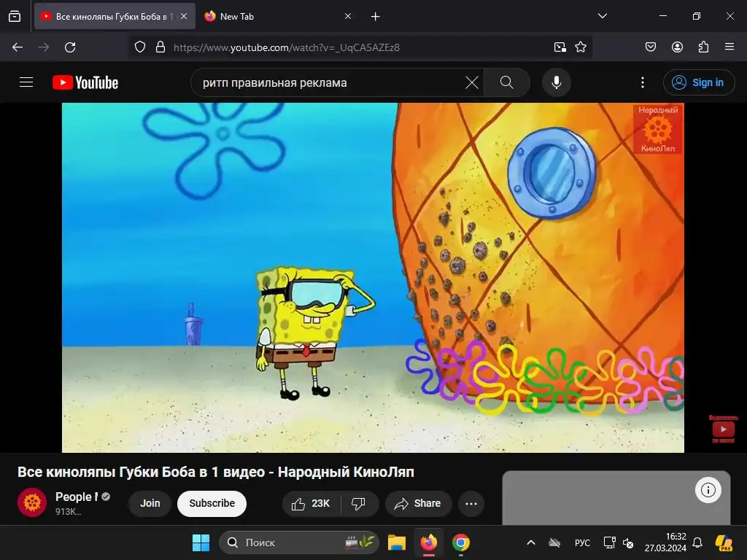
Task: Open muted volume tray icon
Action: [x=628, y=542]
